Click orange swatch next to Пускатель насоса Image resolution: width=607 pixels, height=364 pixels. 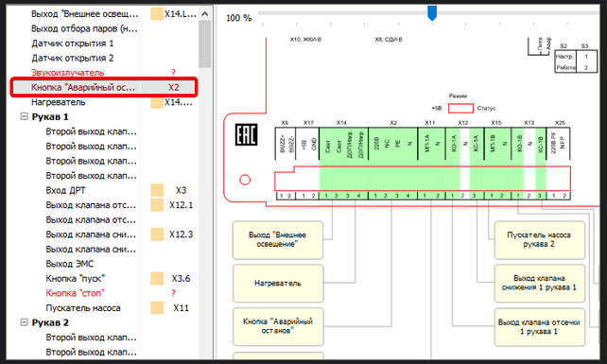click(157, 308)
